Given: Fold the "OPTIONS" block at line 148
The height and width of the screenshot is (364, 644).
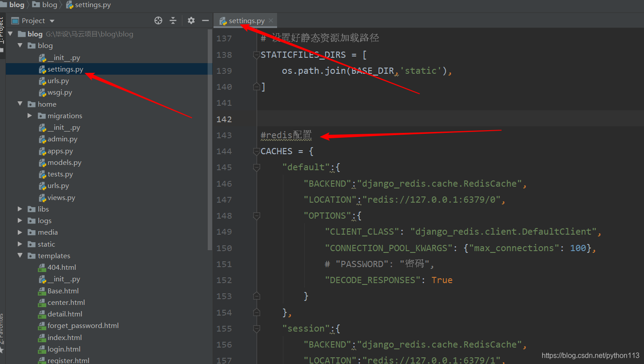Looking at the screenshot, I should [x=257, y=216].
